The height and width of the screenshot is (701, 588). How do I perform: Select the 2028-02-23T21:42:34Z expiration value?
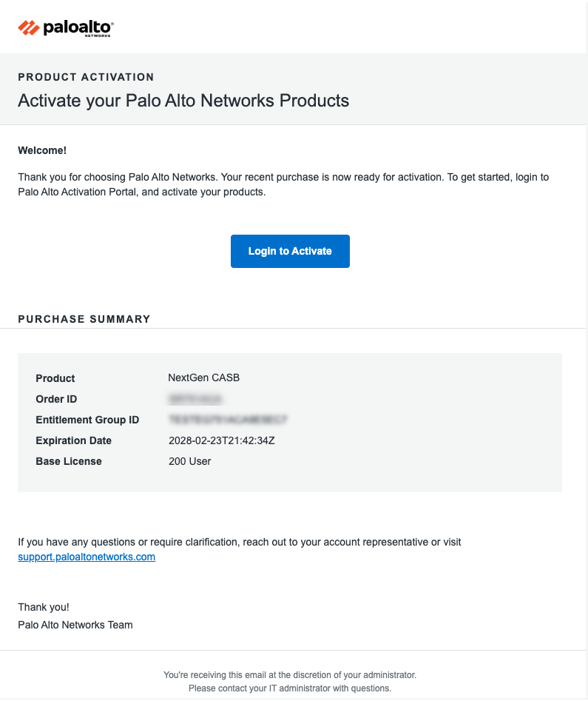[x=222, y=440]
